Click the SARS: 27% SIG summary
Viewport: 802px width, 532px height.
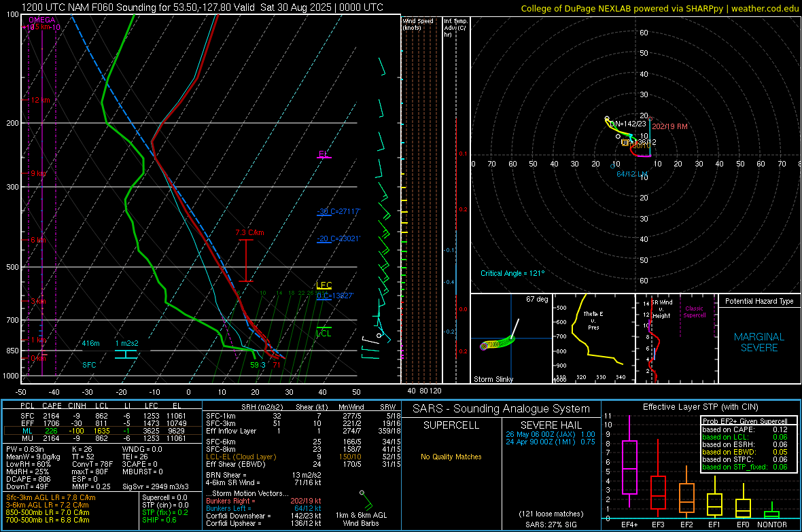(x=551, y=525)
